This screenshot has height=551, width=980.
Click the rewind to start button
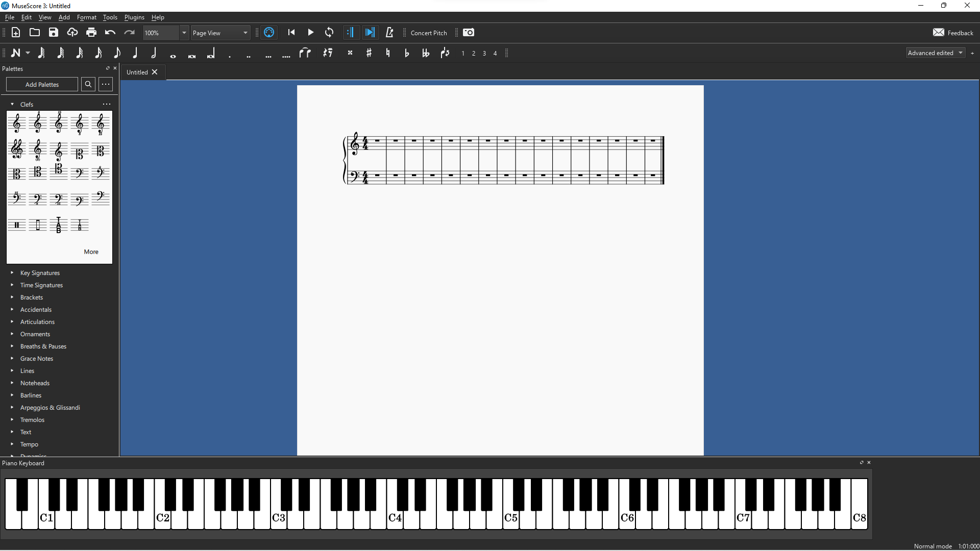pos(291,33)
